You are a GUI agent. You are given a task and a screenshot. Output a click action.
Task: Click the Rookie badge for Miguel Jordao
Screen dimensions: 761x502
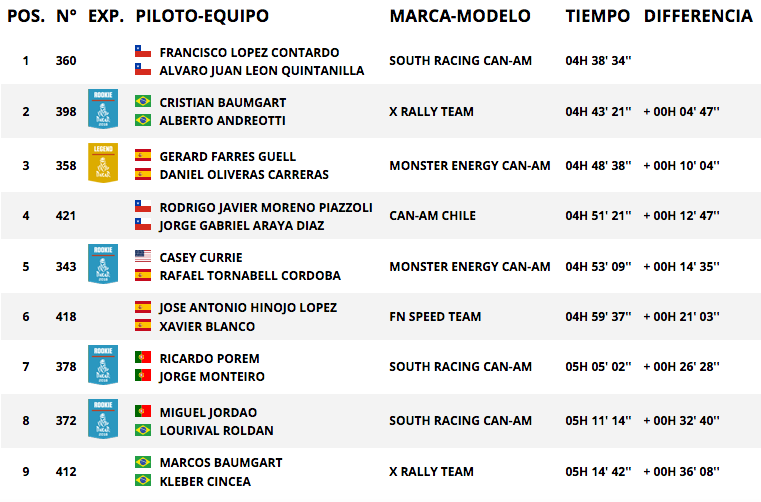tap(103, 418)
